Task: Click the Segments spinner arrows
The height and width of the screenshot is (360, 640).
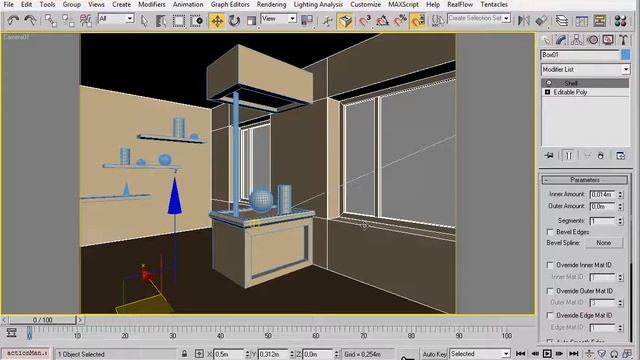Action: [x=620, y=221]
